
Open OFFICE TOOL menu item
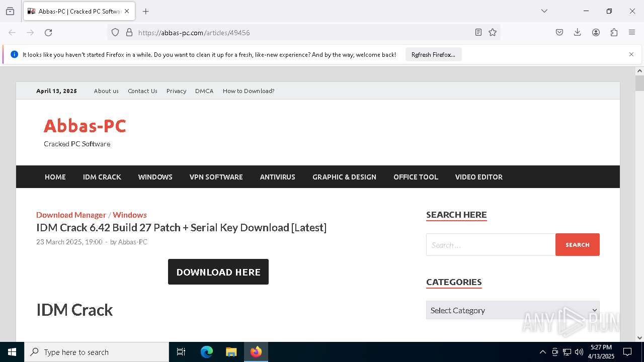[x=416, y=177]
